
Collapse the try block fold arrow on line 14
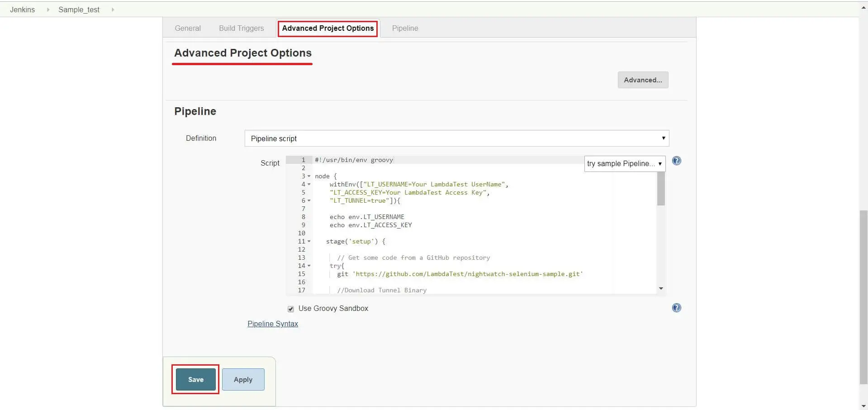pos(308,266)
